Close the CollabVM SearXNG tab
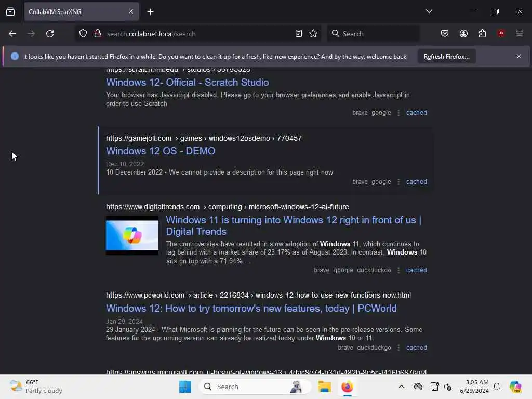This screenshot has width=532, height=399. pos(131,12)
